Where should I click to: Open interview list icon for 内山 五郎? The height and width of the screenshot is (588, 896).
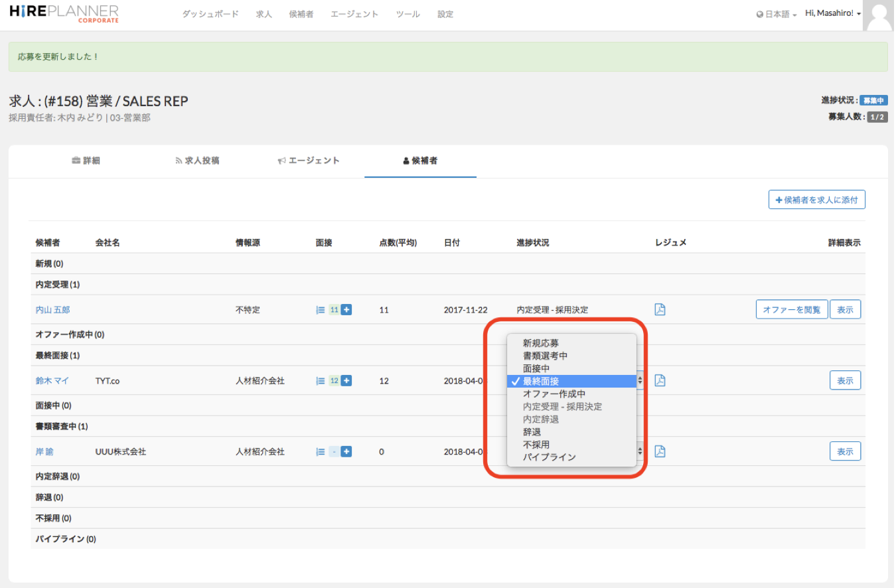321,309
